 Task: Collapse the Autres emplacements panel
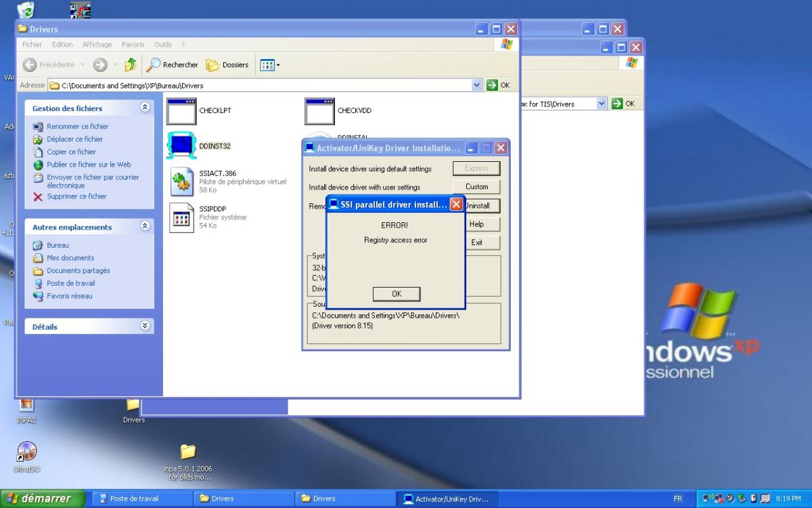pos(145,226)
